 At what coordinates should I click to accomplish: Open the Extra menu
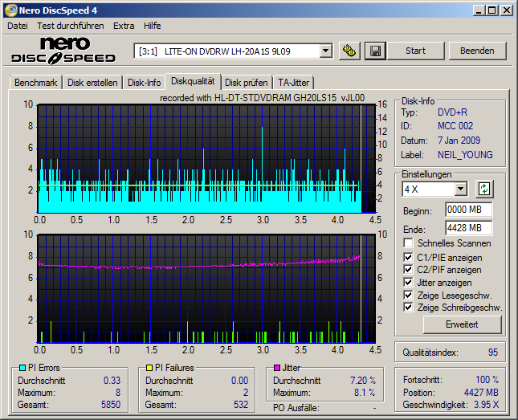coord(124,26)
